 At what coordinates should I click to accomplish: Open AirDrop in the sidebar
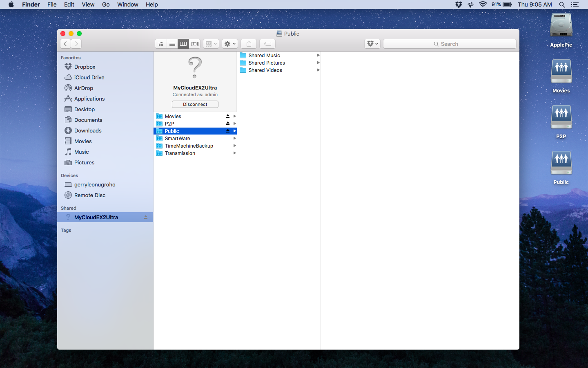point(105,88)
